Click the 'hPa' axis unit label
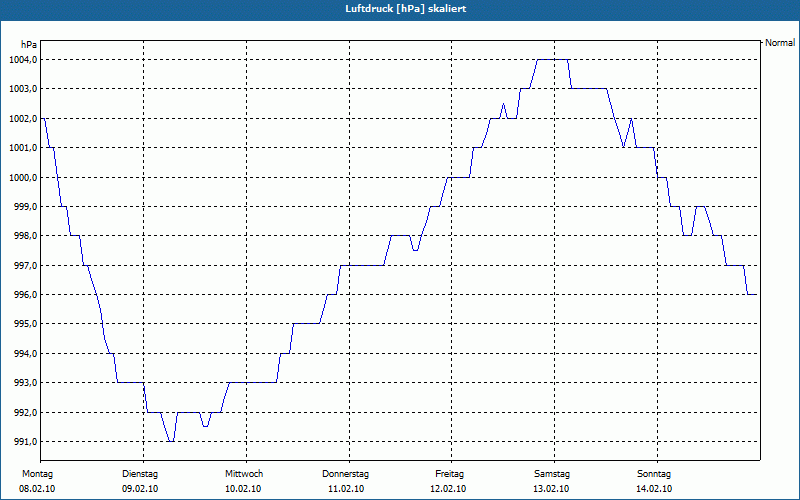Viewport: 800px width, 500px height. click(x=29, y=45)
